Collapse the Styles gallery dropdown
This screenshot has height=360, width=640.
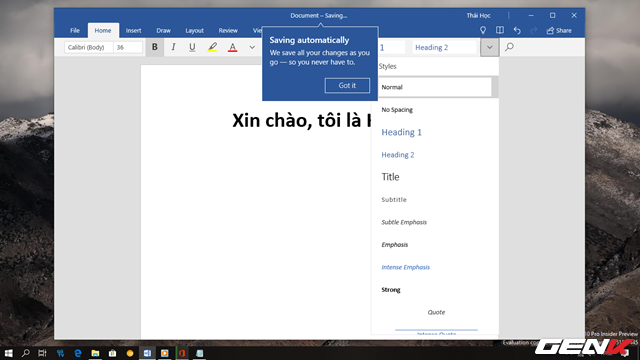pyautogui.click(x=489, y=47)
